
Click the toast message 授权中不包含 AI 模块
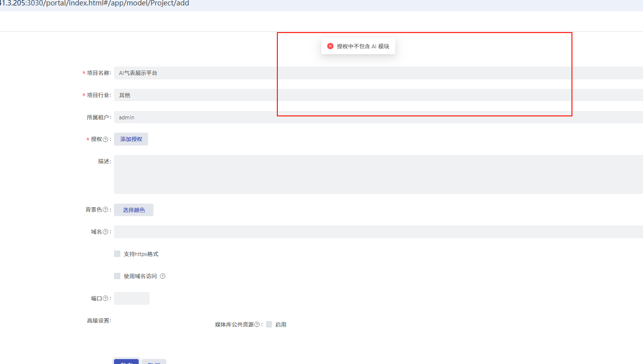click(x=363, y=46)
